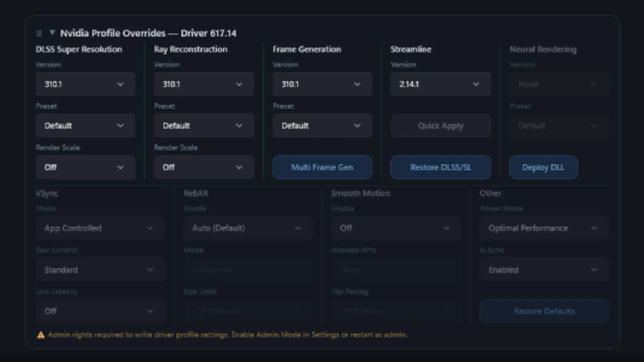Open the Ray Reconstruction Preset dropdown

(204, 126)
